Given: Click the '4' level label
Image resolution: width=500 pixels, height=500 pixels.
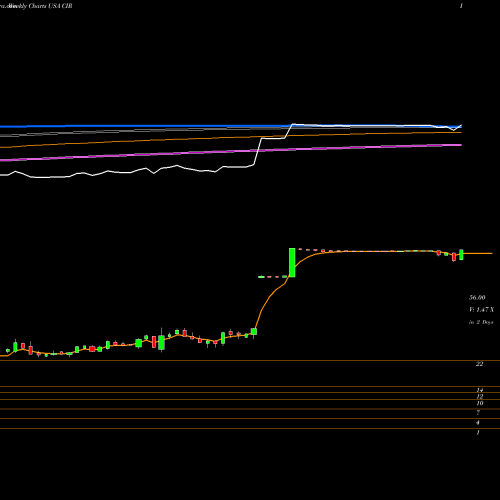Looking at the screenshot, I should (x=478, y=422).
